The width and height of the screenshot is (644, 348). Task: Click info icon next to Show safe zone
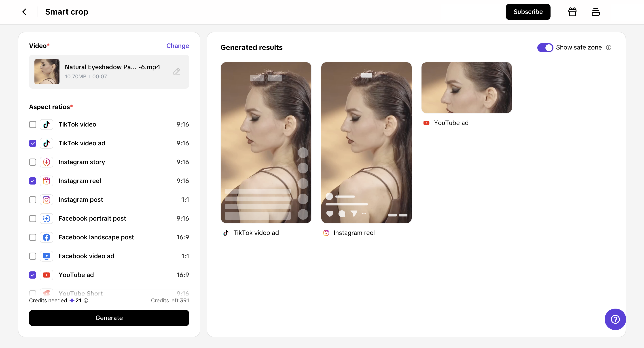609,47
